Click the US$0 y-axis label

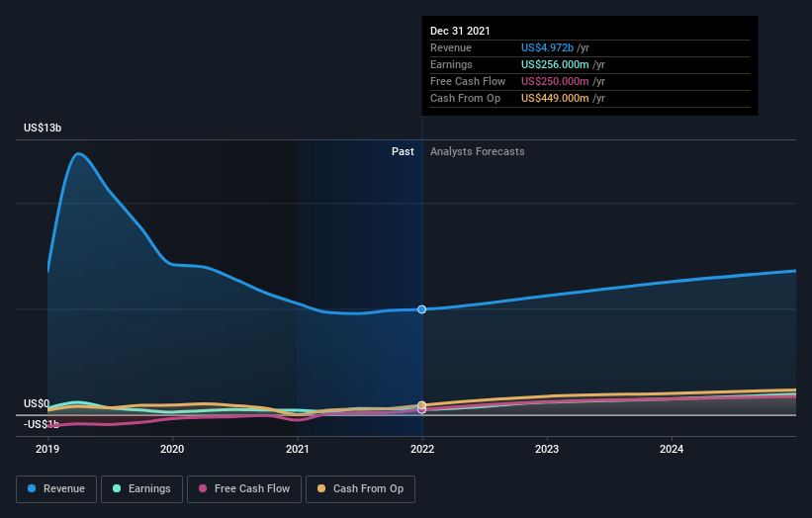37,403
